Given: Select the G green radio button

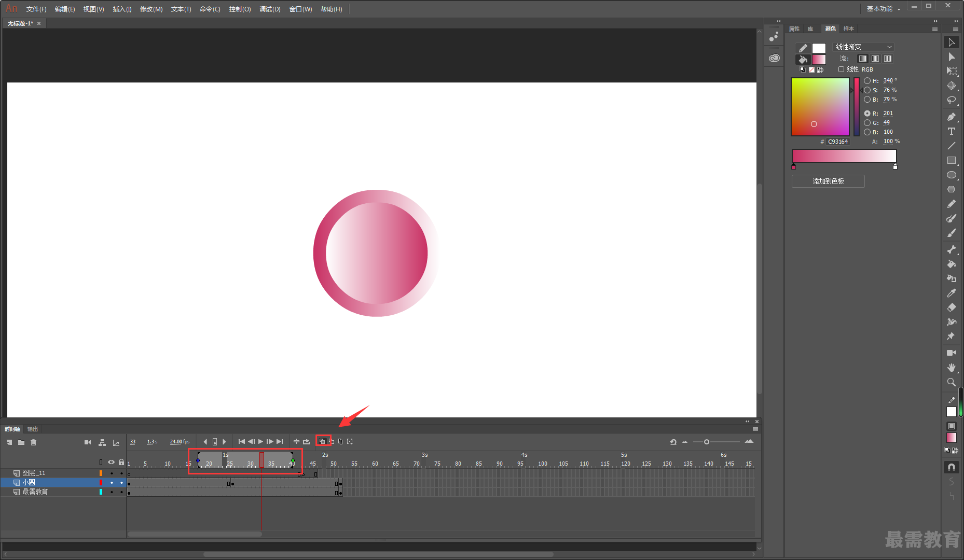Looking at the screenshot, I should (867, 123).
